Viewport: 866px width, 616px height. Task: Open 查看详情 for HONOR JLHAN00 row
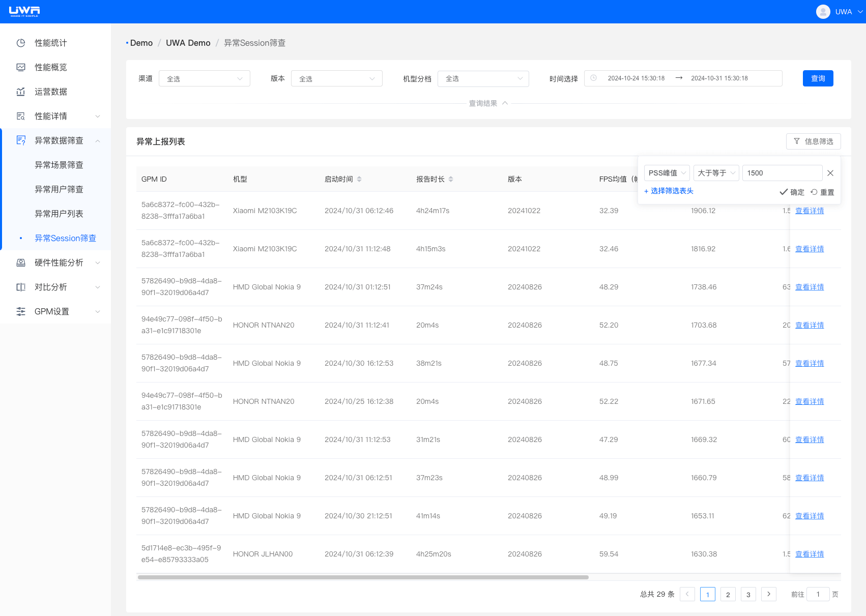coord(810,554)
